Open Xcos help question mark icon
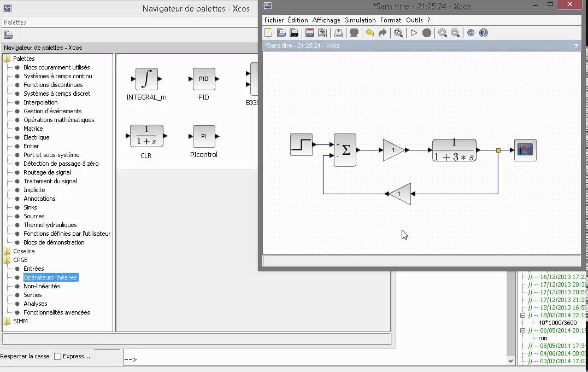The width and height of the screenshot is (588, 372). [x=484, y=33]
